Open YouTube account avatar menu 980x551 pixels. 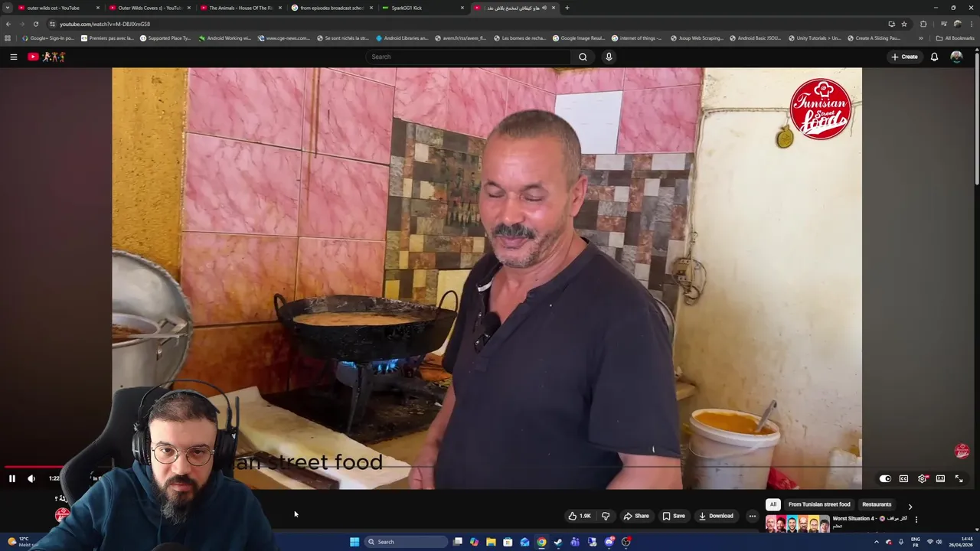pos(956,57)
